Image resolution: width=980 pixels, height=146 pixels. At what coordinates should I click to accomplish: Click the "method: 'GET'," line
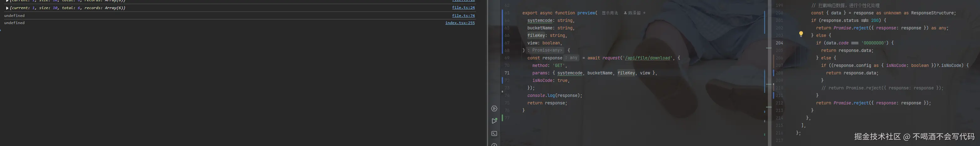pos(550,65)
